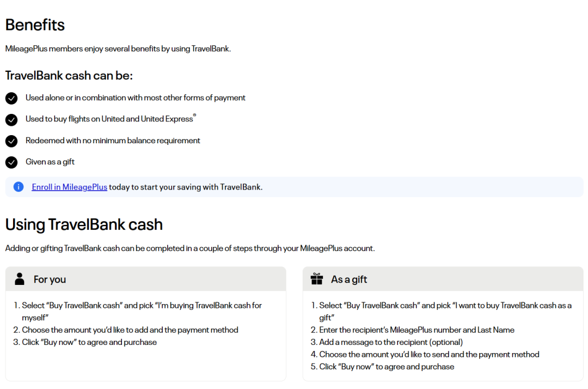
Task: Click the checkmark icon beside 'Given as a gift'
Action: click(11, 162)
